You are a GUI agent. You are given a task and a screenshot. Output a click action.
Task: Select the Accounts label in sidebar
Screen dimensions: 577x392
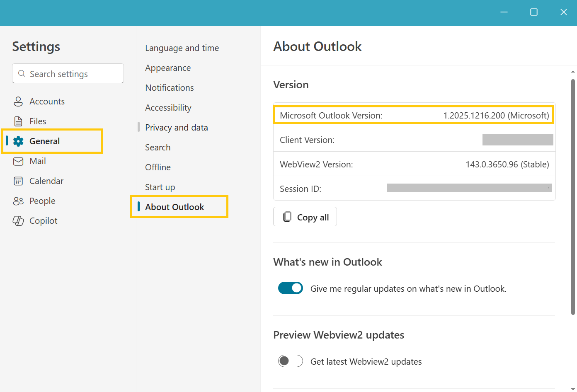47,102
